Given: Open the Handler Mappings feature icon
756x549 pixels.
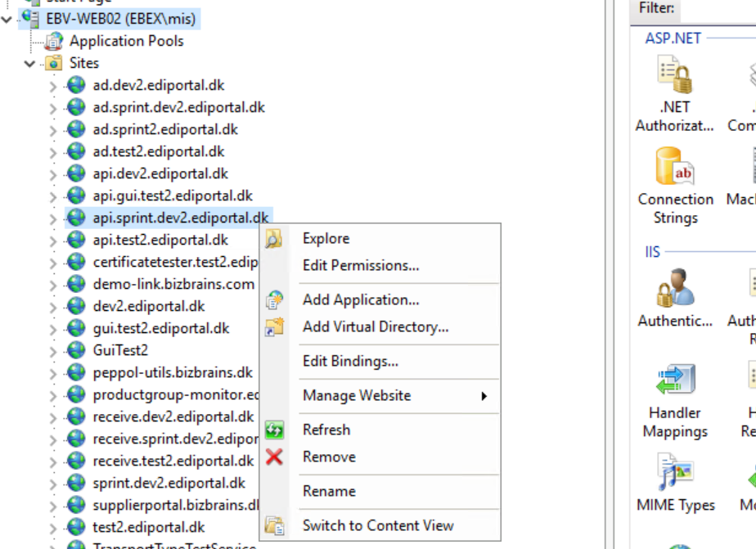Looking at the screenshot, I should pos(675,380).
